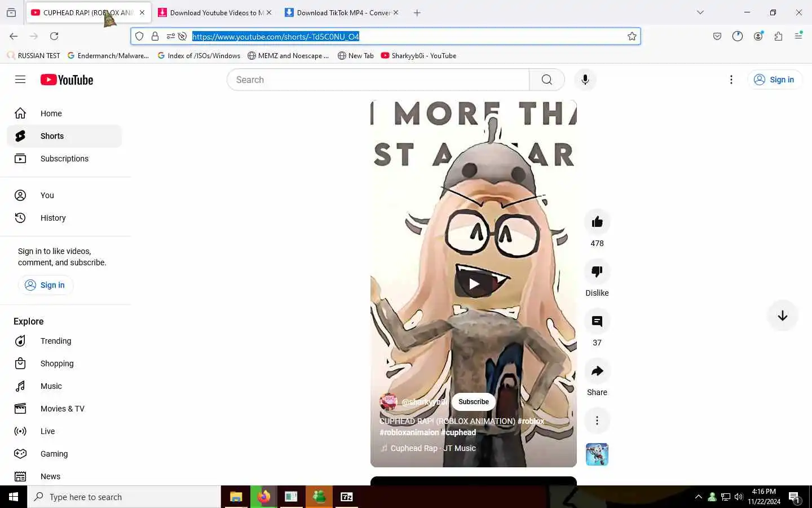The width and height of the screenshot is (812, 508).
Task: Open Endermanch/Malware bookmark
Action: tap(108, 56)
